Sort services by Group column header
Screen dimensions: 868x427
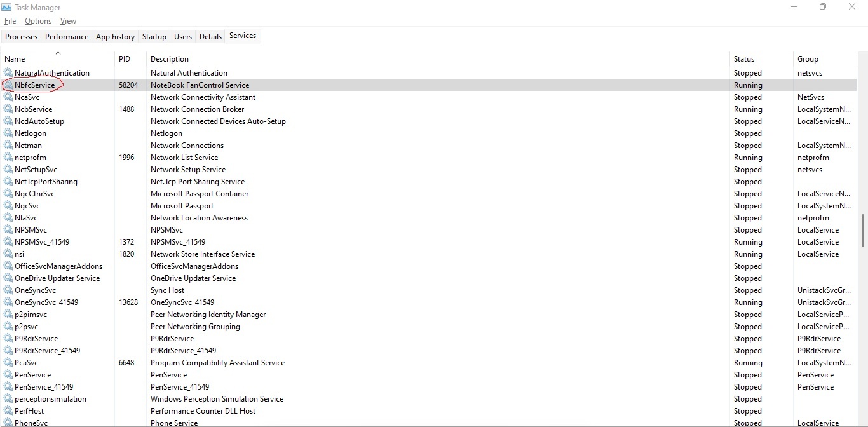tap(825, 58)
